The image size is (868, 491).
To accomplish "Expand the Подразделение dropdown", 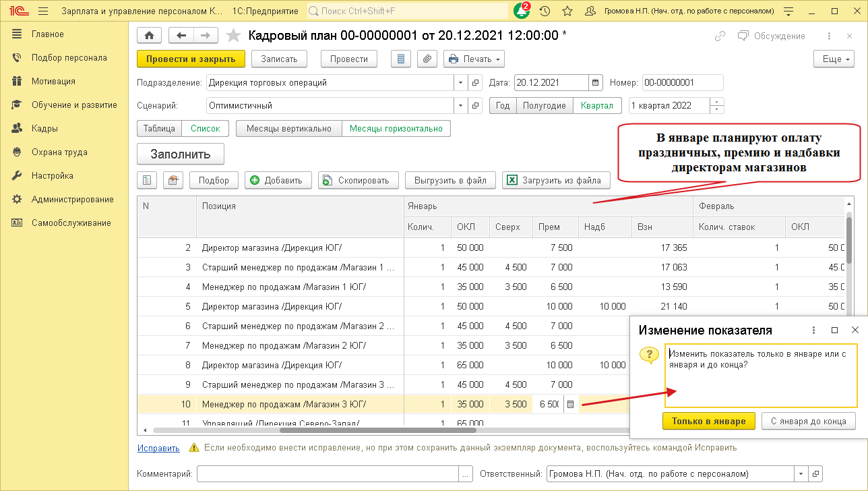I will (460, 83).
